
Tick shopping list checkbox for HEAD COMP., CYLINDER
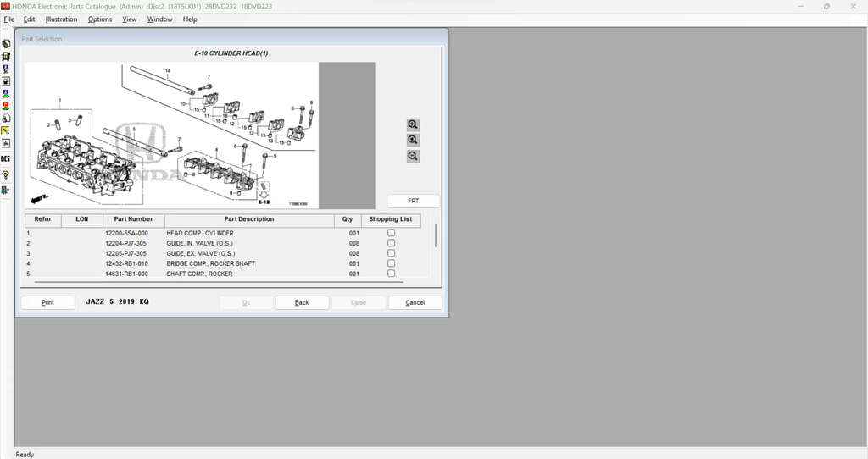tap(391, 233)
